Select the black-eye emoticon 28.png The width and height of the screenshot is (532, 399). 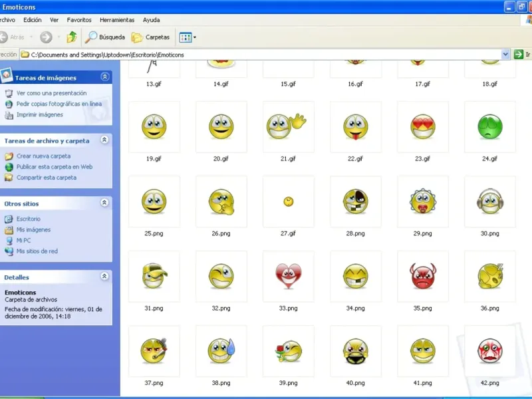tap(356, 201)
